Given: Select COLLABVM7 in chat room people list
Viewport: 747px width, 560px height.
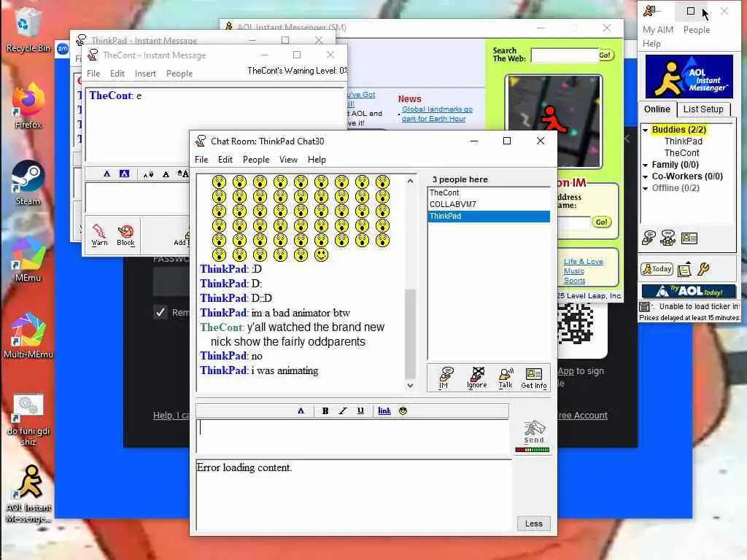Looking at the screenshot, I should 489,204.
